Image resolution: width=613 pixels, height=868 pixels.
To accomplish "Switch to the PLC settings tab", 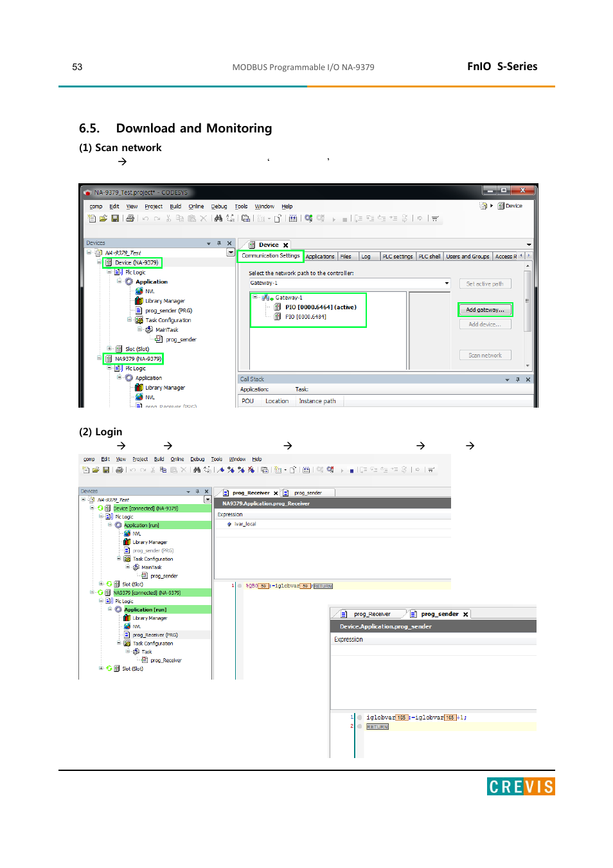I will [398, 257].
